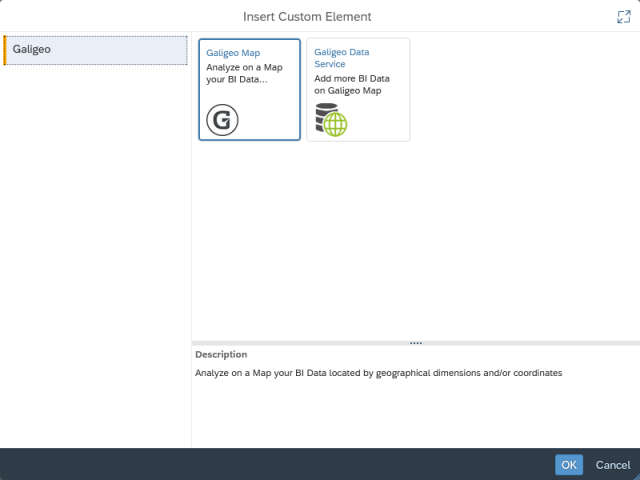The height and width of the screenshot is (480, 640).
Task: Click 'Add more BI Data on Galigeo Map' text
Action: coord(352,84)
